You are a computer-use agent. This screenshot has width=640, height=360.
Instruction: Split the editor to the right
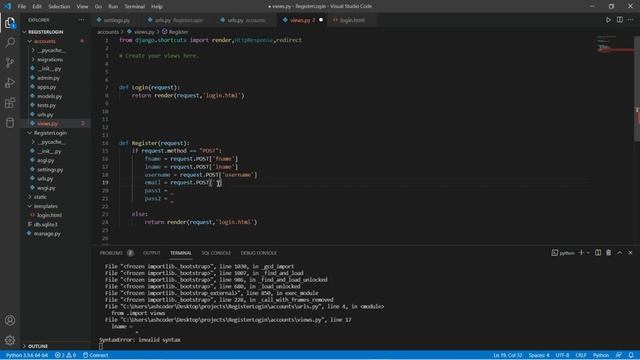[620, 20]
